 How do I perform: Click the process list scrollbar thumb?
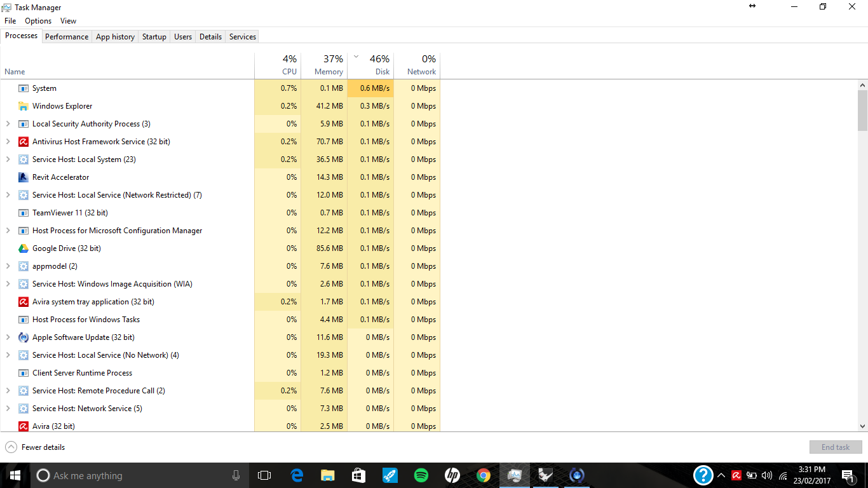click(862, 110)
